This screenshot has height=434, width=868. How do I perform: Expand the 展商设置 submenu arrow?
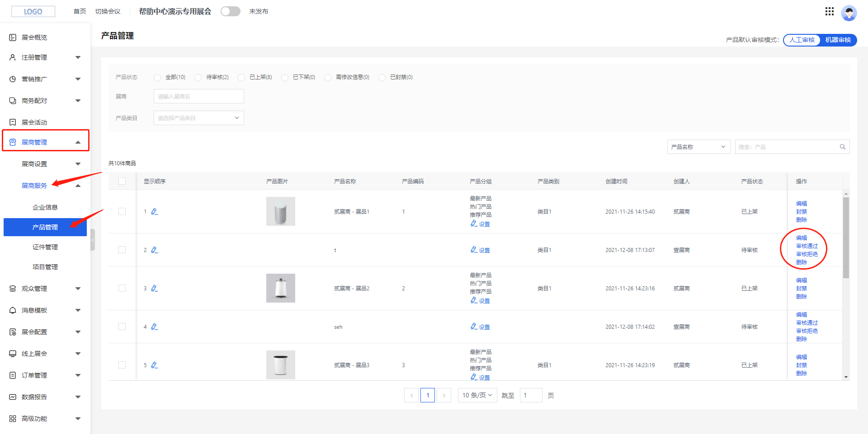pos(78,164)
